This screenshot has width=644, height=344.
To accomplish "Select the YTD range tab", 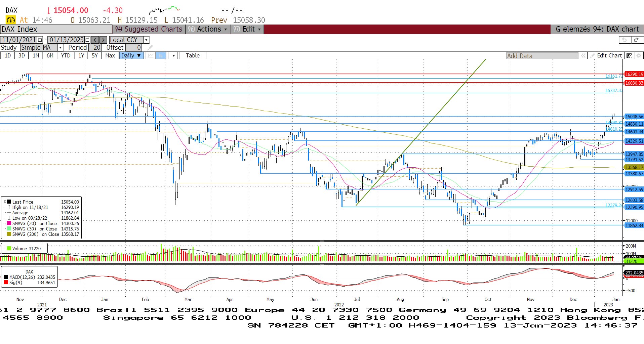I will click(x=66, y=55).
